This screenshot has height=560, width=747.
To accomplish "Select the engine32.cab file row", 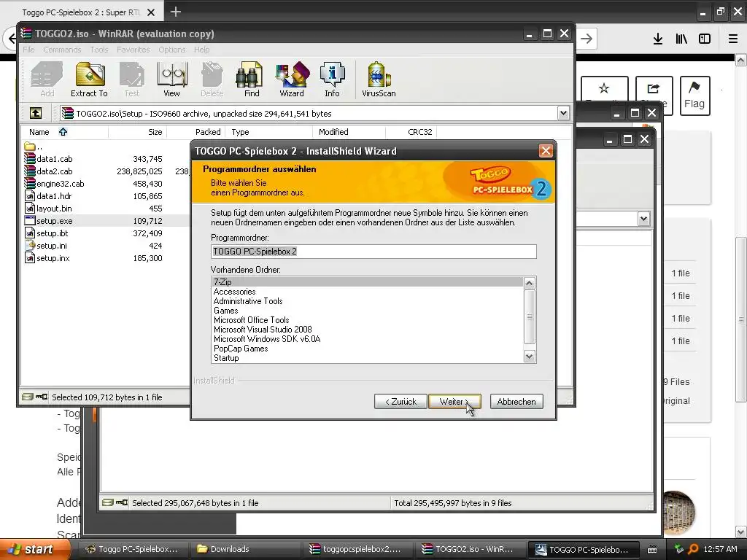I will [x=106, y=183].
